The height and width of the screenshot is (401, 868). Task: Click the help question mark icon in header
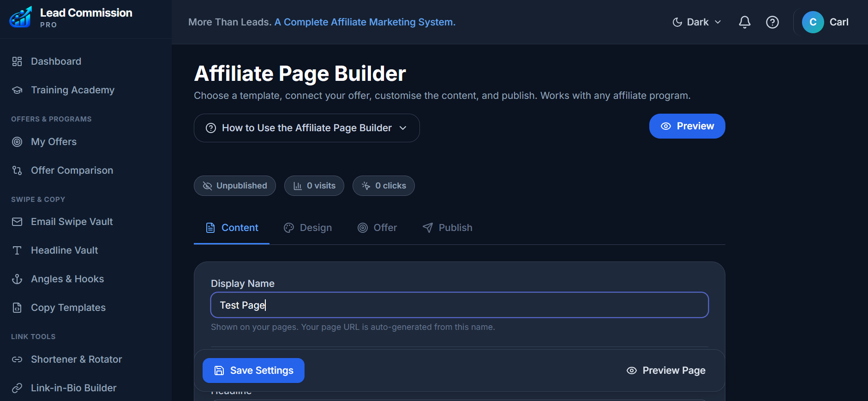tap(772, 22)
